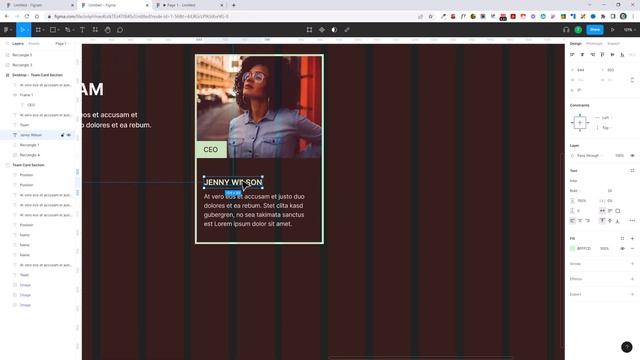Add an Export setting with plus
This screenshot has height=360, width=640.
pyautogui.click(x=632, y=294)
